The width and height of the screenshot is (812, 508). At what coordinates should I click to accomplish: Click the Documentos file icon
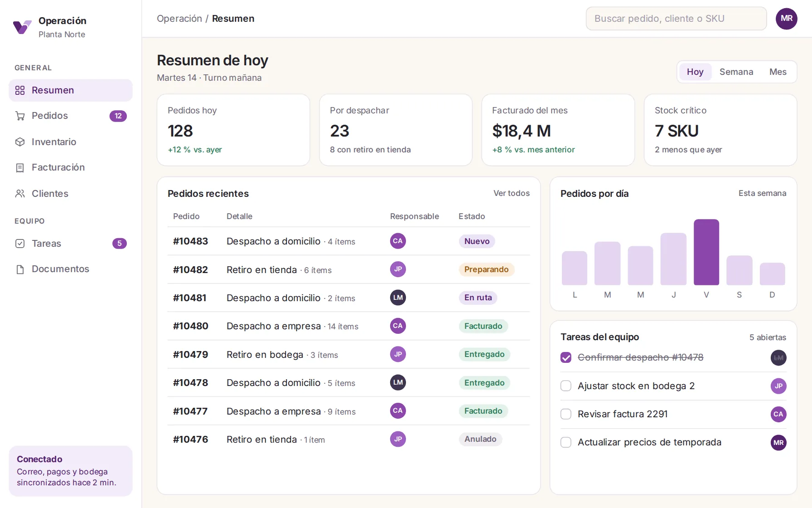(20, 269)
